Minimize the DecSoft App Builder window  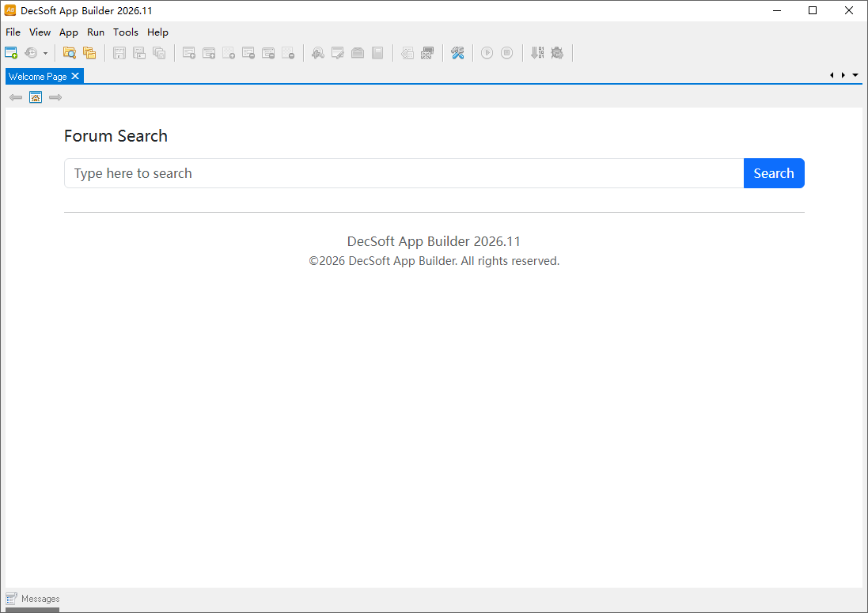click(777, 10)
